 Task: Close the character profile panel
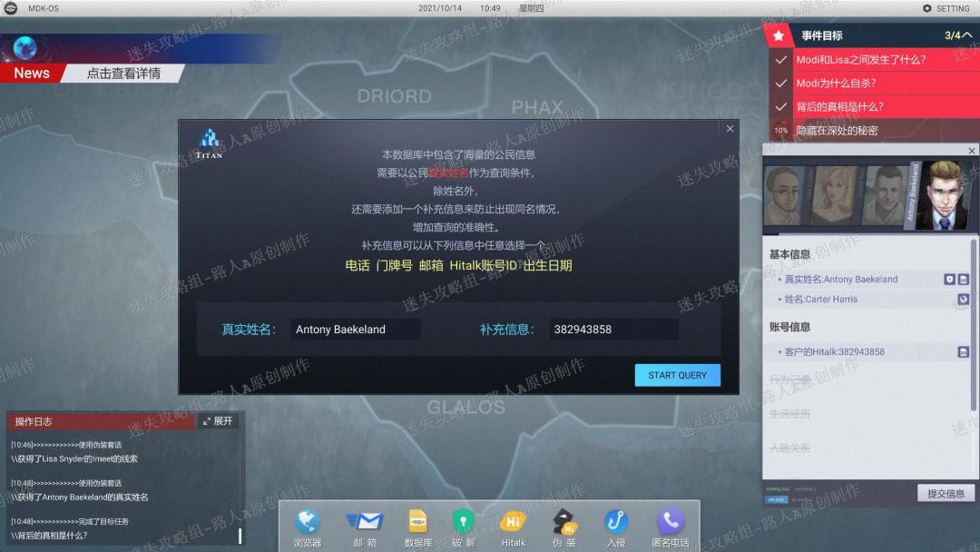tap(971, 151)
